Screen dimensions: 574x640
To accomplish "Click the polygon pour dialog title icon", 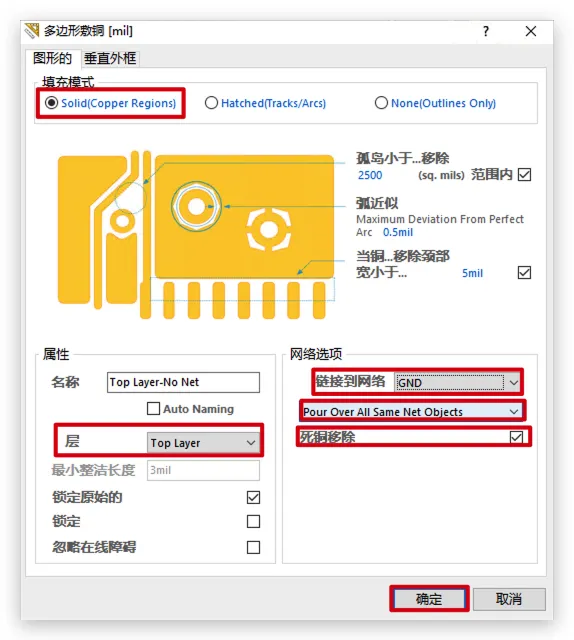I will point(32,31).
